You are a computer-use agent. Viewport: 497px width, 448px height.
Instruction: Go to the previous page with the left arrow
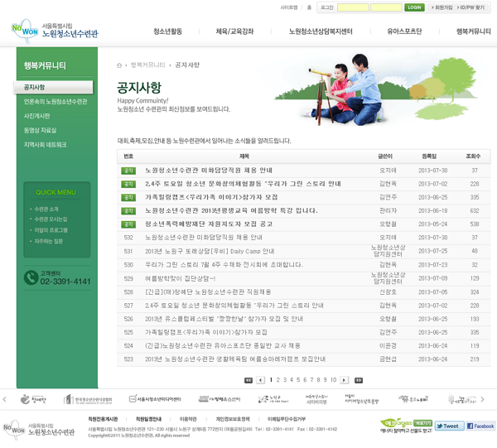259,380
